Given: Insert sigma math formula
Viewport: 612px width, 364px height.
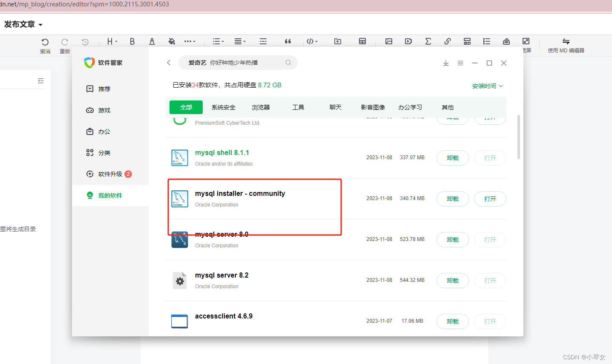Looking at the screenshot, I should pos(428,41).
